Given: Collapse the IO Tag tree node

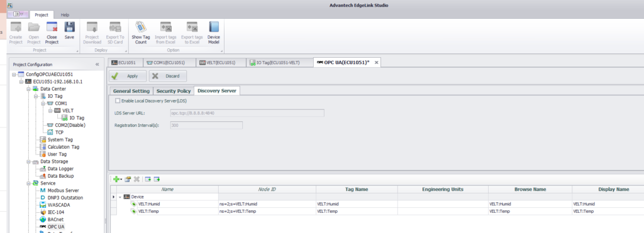Looking at the screenshot, I should pos(36,96).
